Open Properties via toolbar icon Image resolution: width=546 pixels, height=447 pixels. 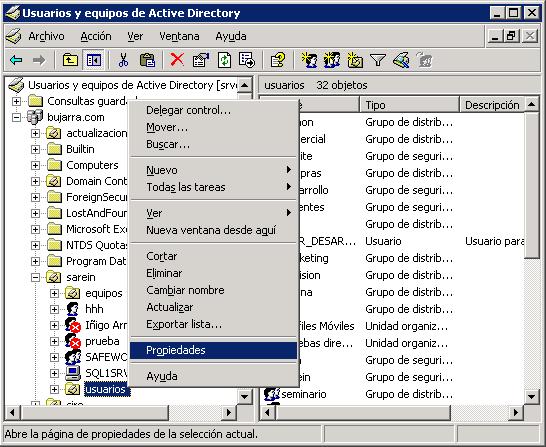[x=201, y=61]
